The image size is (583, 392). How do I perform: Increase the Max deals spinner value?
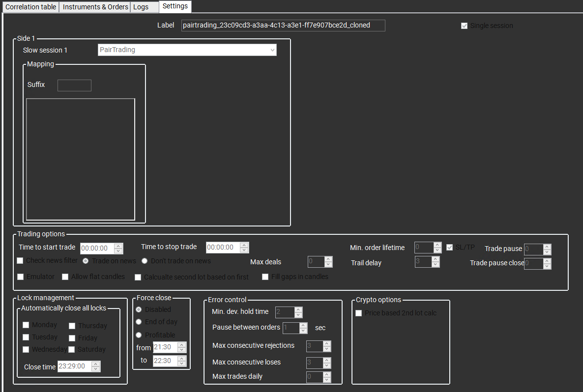click(328, 259)
